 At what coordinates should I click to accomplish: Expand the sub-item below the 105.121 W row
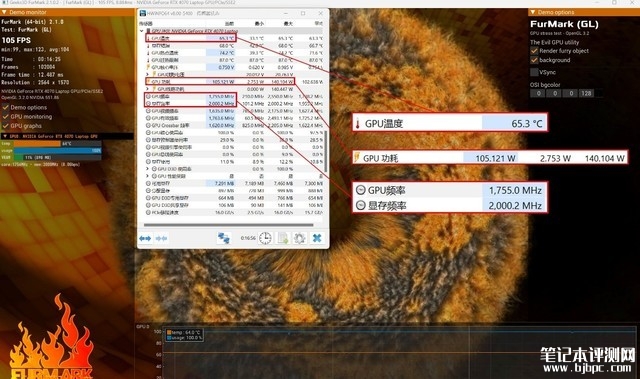pos(147,89)
